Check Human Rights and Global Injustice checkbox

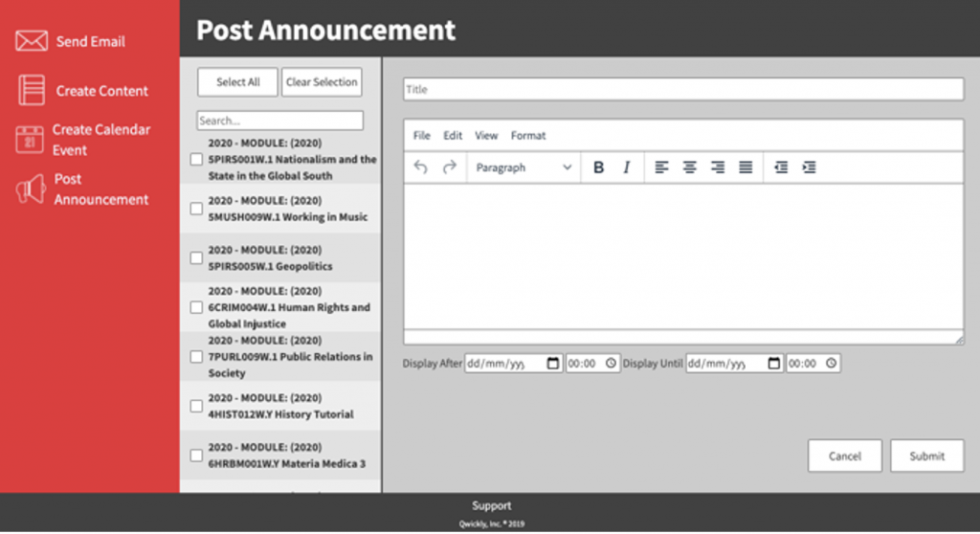coord(196,307)
